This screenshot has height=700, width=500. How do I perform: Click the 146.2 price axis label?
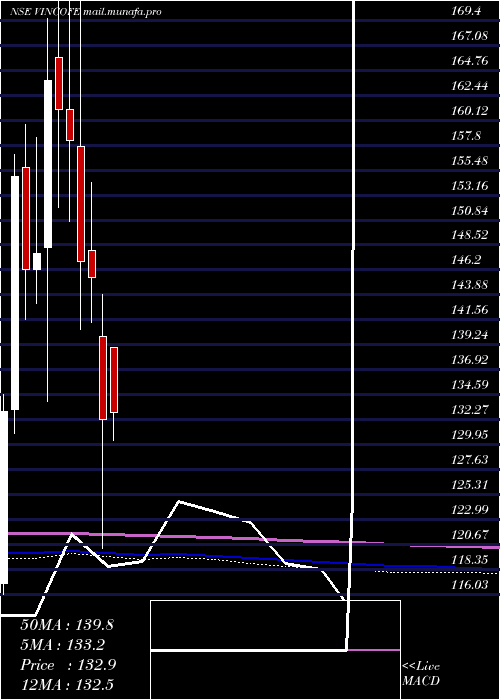coord(466,260)
